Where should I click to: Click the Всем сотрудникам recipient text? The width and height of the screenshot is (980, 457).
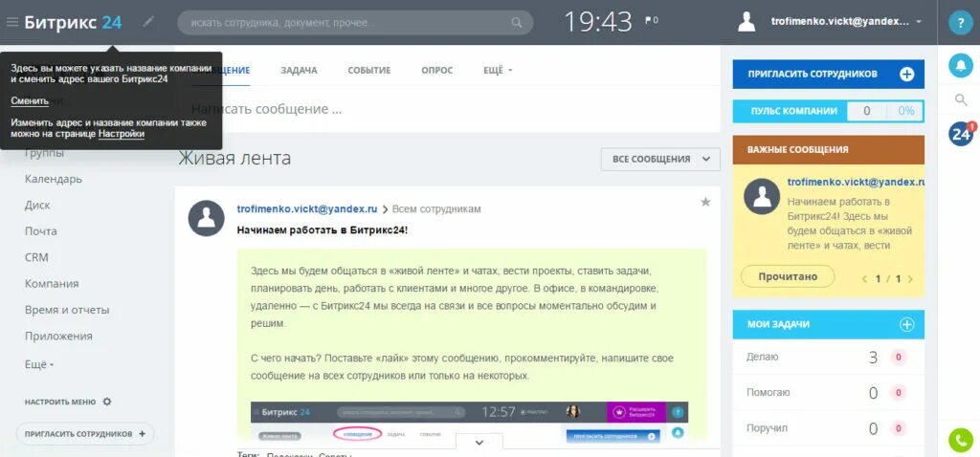(x=436, y=209)
